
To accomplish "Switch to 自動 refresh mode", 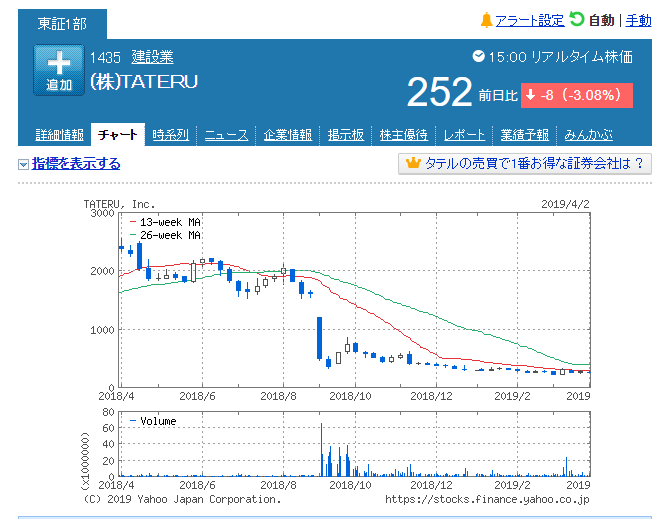I will pyautogui.click(x=601, y=20).
